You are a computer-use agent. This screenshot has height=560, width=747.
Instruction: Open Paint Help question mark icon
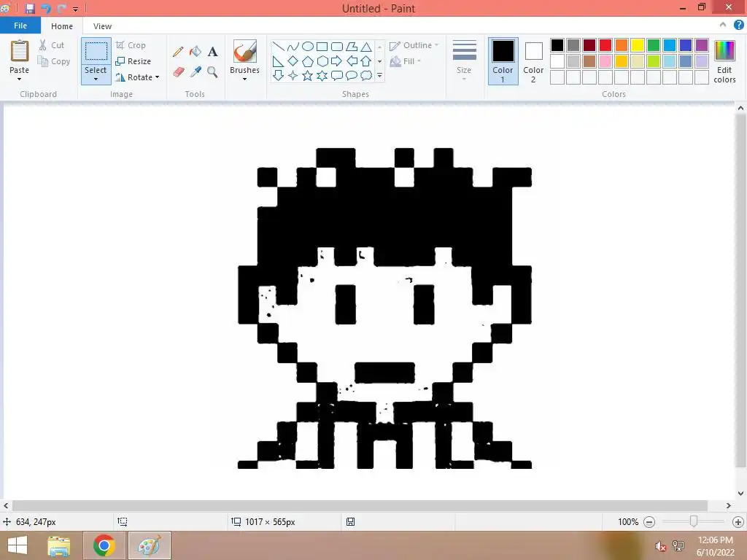(x=739, y=26)
